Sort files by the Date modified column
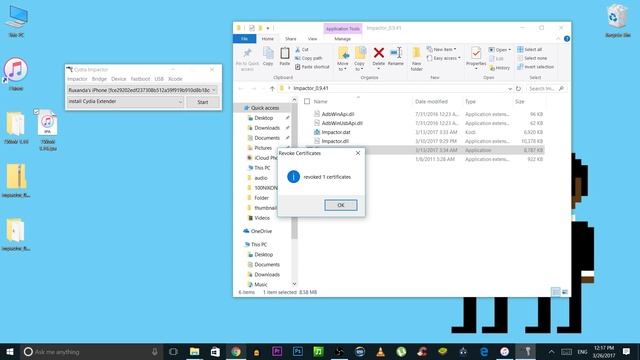640x360 pixels. (x=431, y=101)
